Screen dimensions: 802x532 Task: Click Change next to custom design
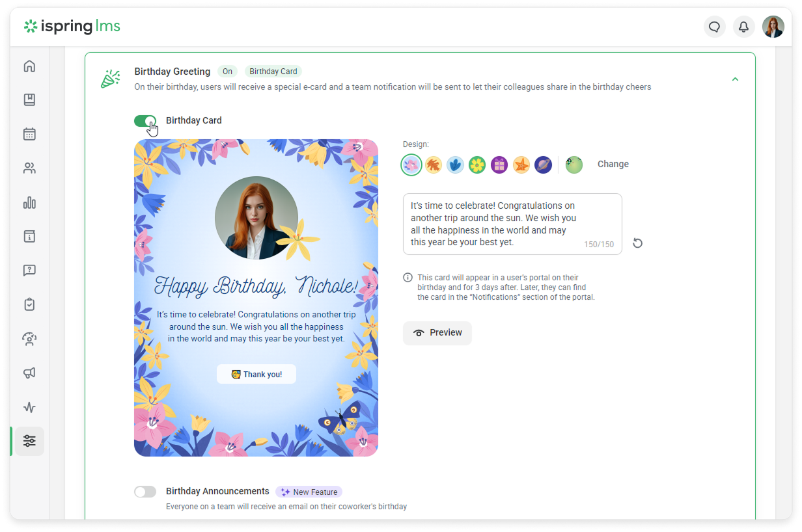tap(613, 165)
